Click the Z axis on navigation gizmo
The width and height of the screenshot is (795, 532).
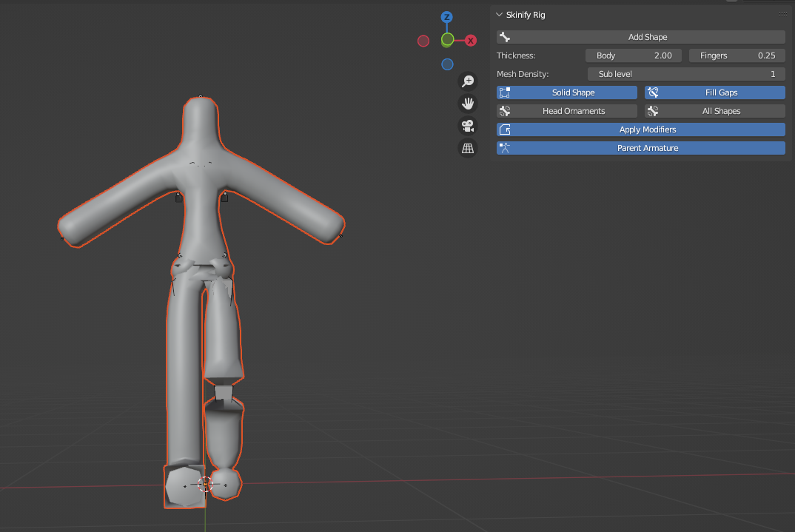coord(446,17)
